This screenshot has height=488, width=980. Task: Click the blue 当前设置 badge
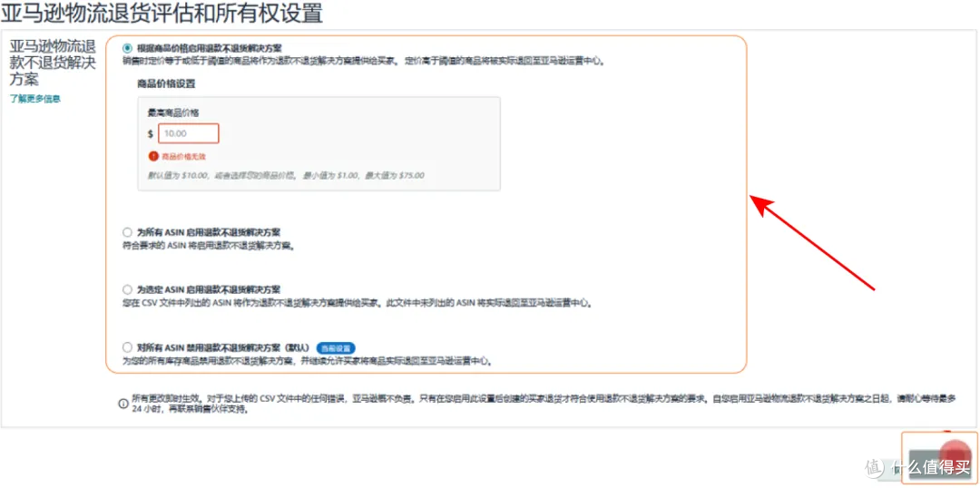336,348
